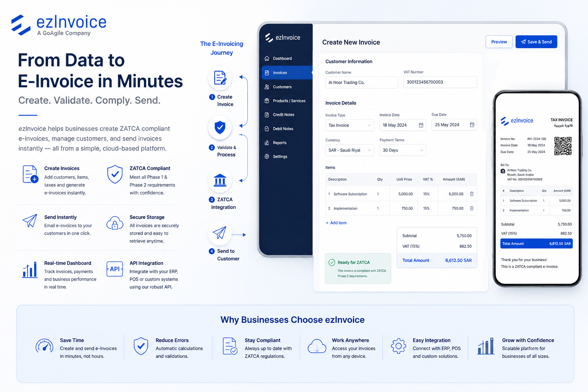Select Invoices sidebar item
This screenshot has height=392, width=588.
[287, 73]
